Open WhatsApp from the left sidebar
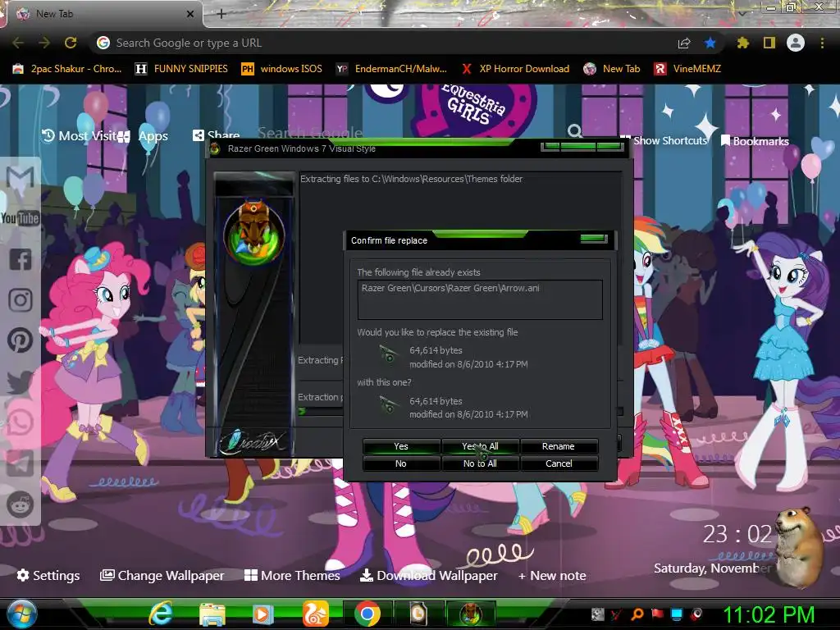Viewport: 840px width, 630px height. [21, 422]
